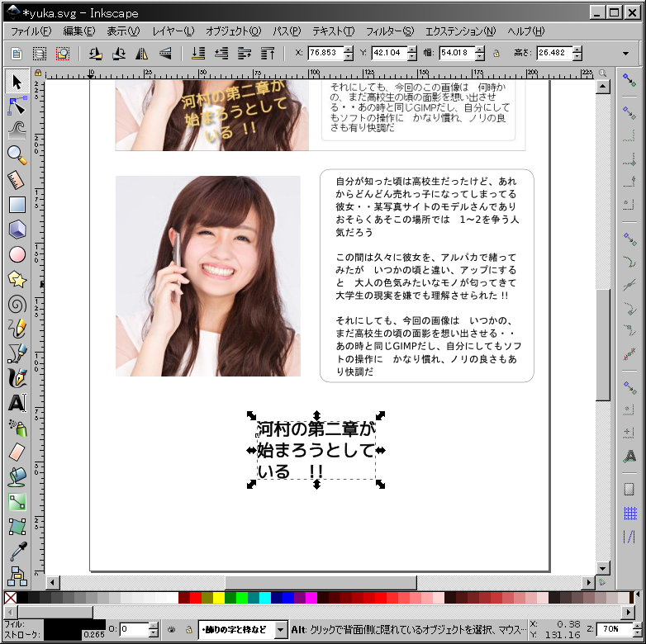Select the Tweak tool
Viewport: 646px width, 644px height.
17,131
